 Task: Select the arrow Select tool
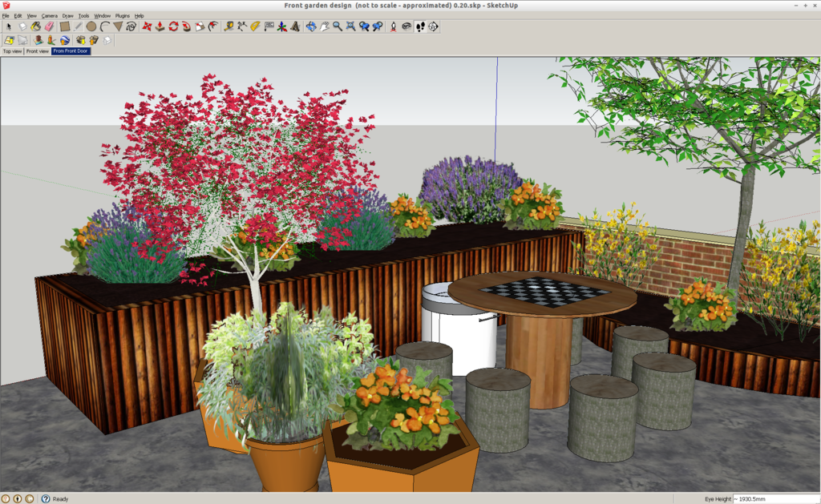pyautogui.click(x=9, y=26)
